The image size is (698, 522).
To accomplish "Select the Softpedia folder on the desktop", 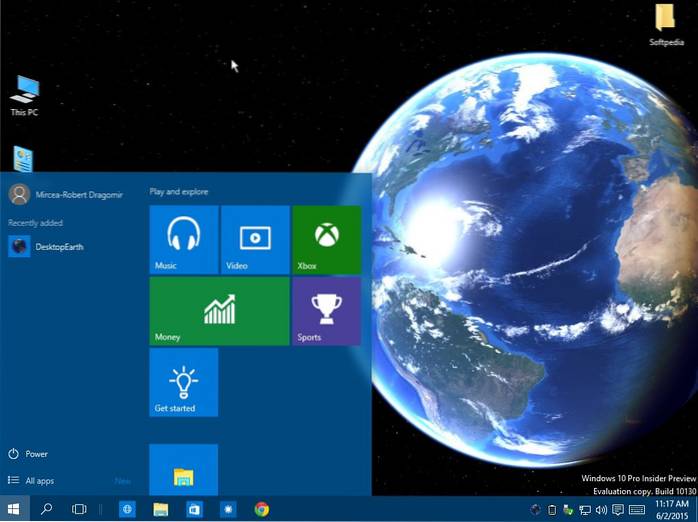I will click(665, 26).
